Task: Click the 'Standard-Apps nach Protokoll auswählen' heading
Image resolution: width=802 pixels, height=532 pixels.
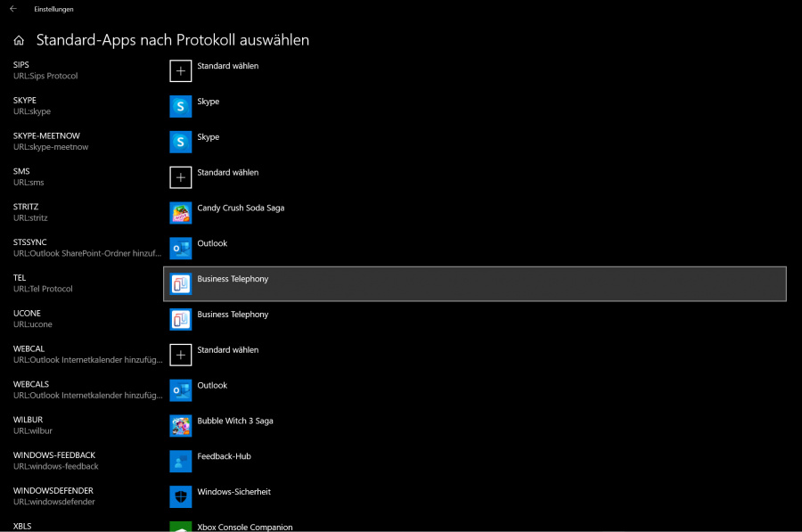Action: (x=172, y=40)
